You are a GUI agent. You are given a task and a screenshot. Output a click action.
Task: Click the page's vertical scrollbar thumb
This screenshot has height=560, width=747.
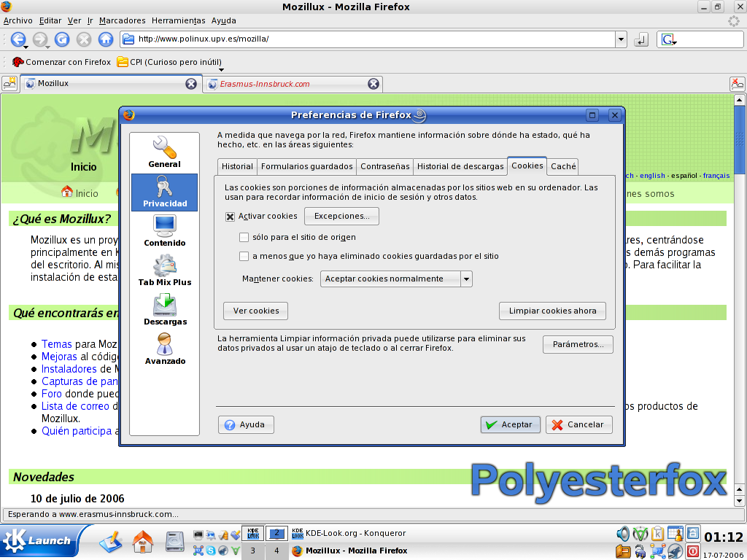(x=740, y=139)
